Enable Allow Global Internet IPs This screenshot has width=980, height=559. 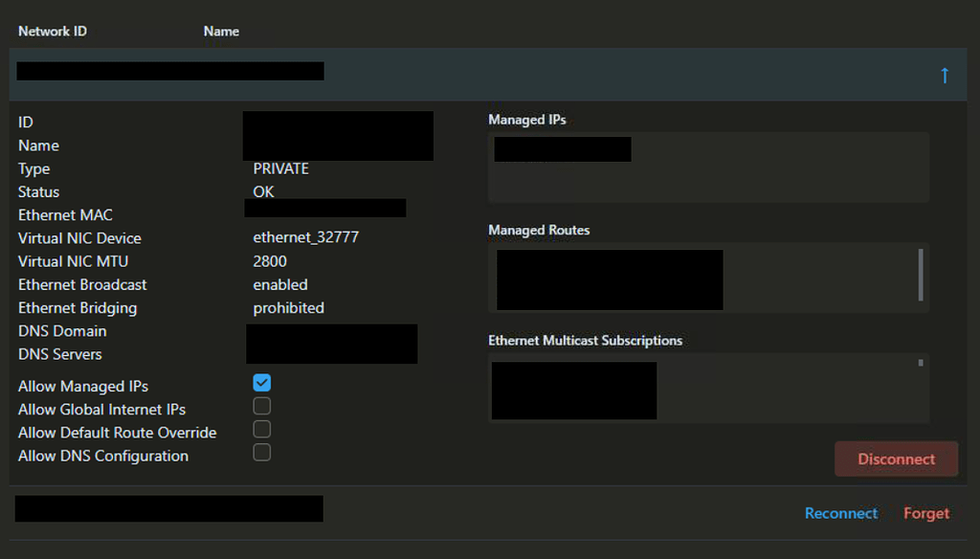(261, 406)
